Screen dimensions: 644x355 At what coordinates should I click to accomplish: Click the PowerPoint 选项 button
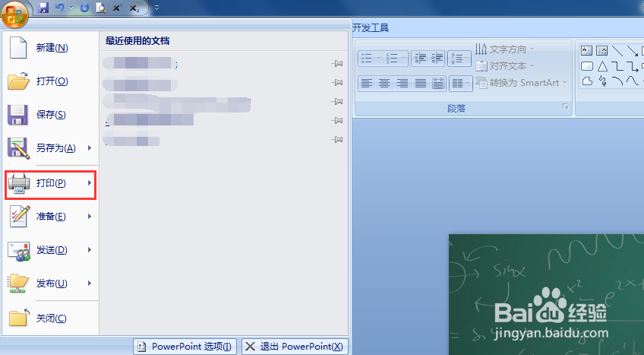coord(185,347)
